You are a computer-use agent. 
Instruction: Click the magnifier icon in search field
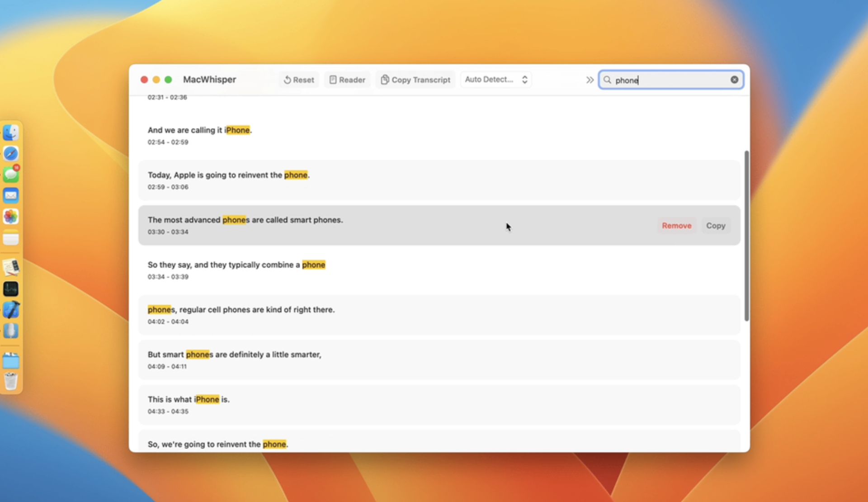click(x=607, y=80)
